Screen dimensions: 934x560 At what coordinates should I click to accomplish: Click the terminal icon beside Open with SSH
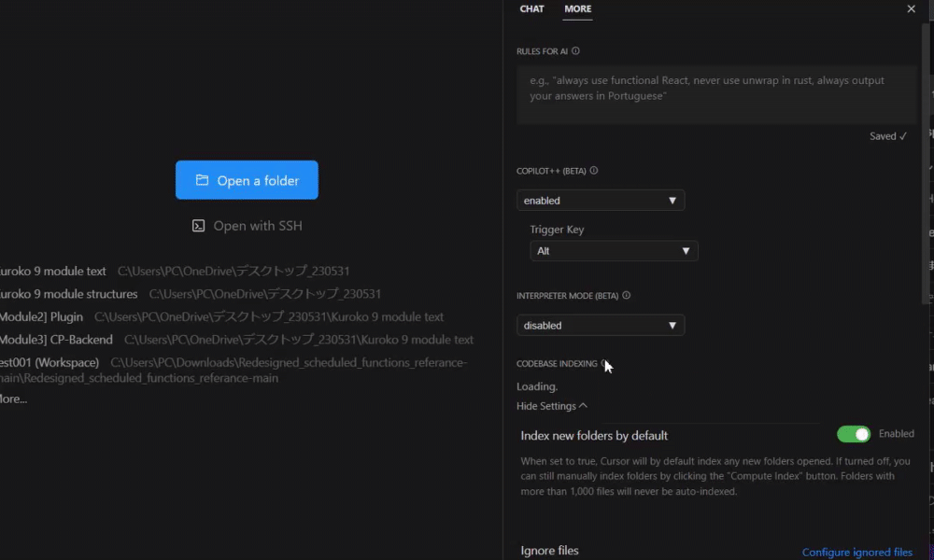(198, 226)
